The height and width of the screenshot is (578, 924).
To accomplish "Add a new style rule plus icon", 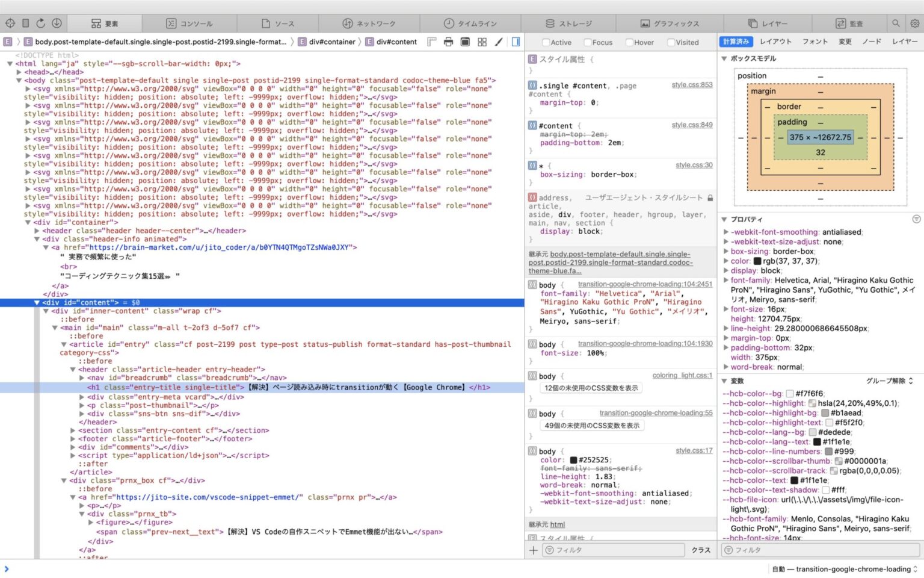I will click(533, 550).
